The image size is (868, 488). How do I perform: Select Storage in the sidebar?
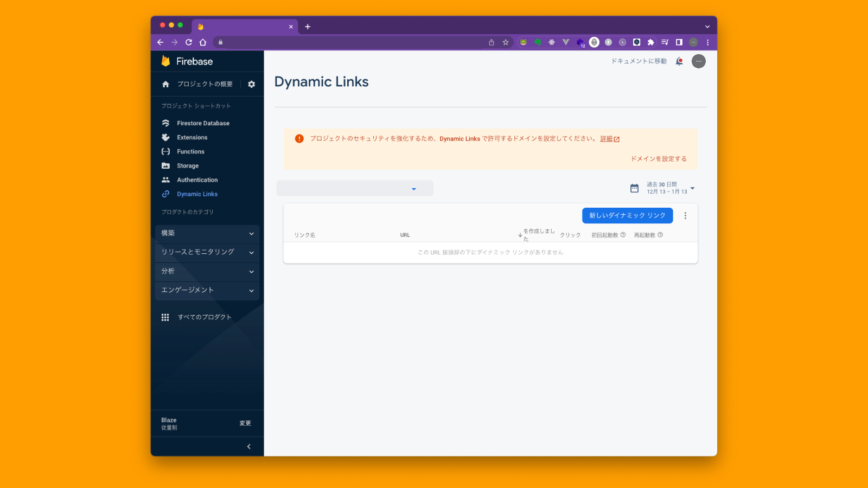coord(188,165)
